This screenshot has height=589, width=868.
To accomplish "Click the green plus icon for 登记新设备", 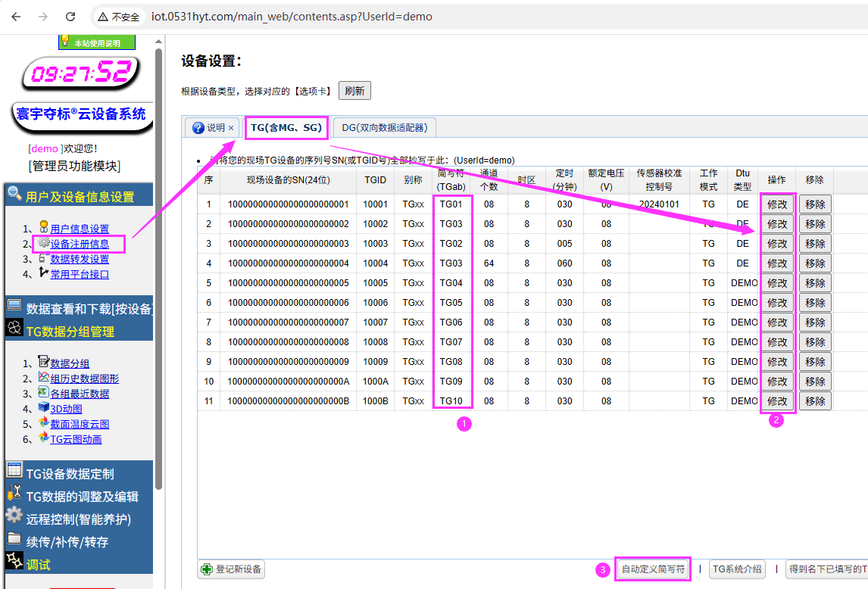I will click(x=206, y=569).
